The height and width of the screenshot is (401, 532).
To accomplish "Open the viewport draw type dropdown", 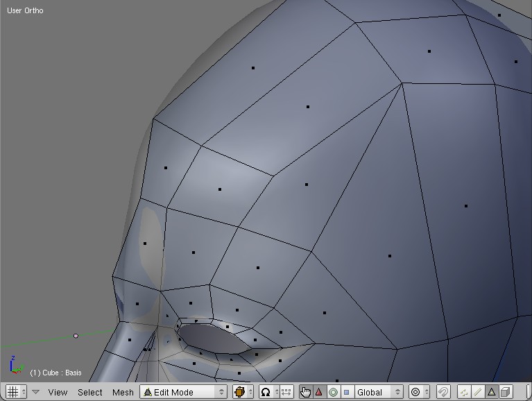I will [243, 392].
